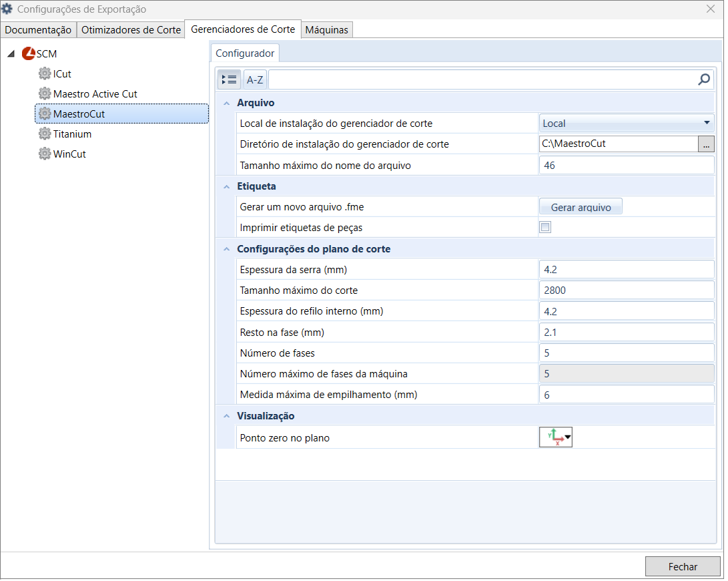This screenshot has width=728, height=581.
Task: Click the SCM tree label
Action: [x=47, y=54]
